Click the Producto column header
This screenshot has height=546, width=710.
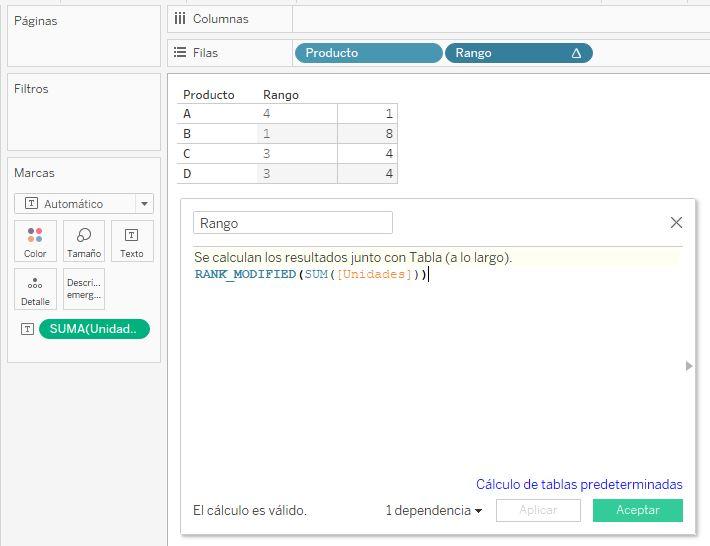click(x=209, y=95)
